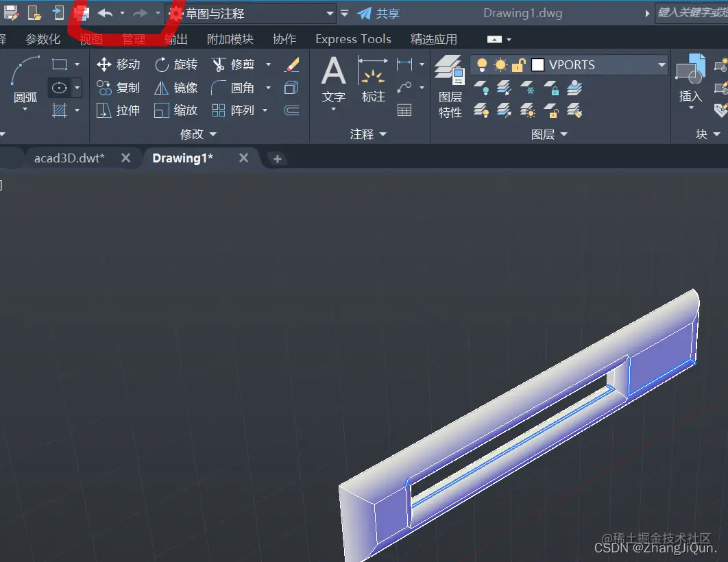Switch to the acad3D.dwt drawing tab
728x562 pixels.
pos(70,158)
